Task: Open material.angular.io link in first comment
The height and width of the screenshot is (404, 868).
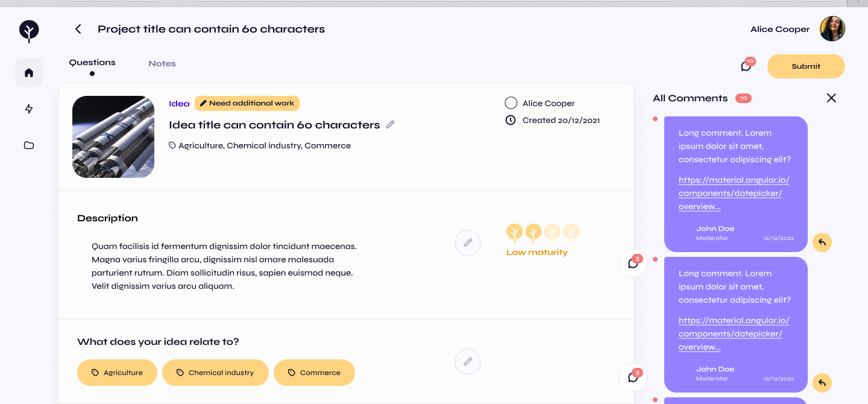Action: pyautogui.click(x=734, y=193)
